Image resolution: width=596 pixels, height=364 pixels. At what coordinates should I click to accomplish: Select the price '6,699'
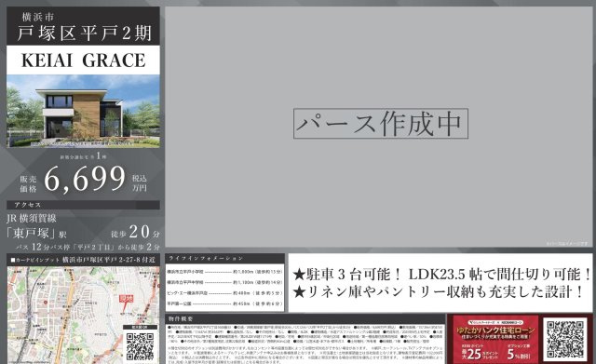(85, 179)
